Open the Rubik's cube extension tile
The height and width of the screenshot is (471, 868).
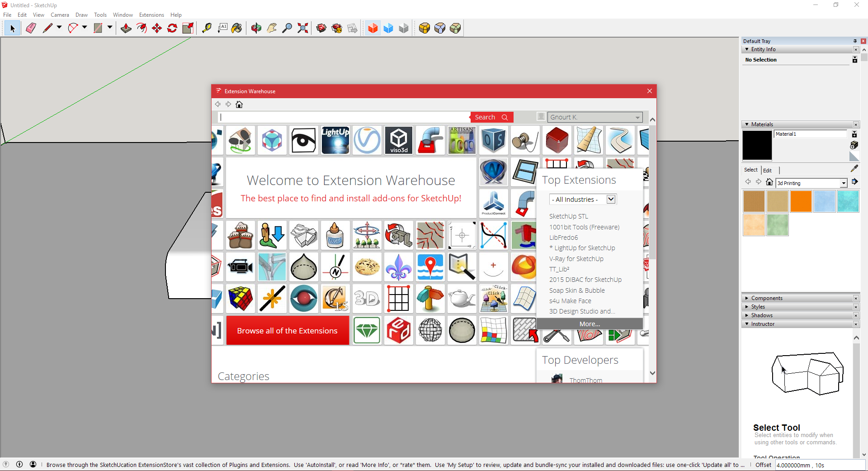point(241,299)
